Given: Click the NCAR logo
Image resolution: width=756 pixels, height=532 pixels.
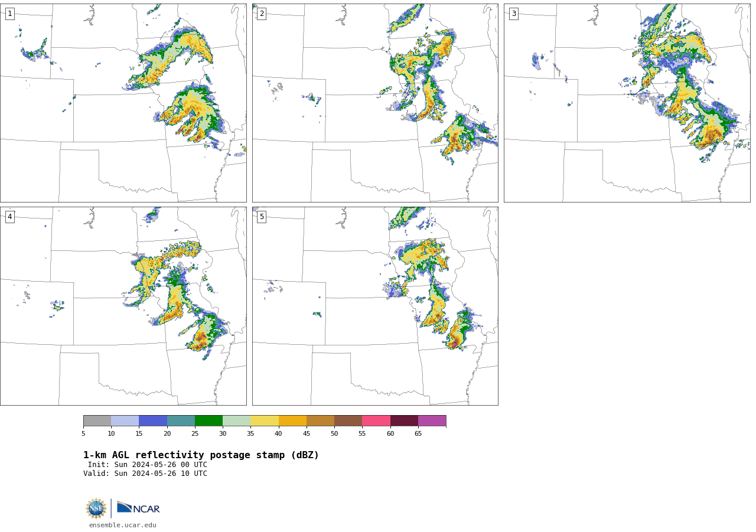Looking at the screenshot, I should tap(138, 508).
